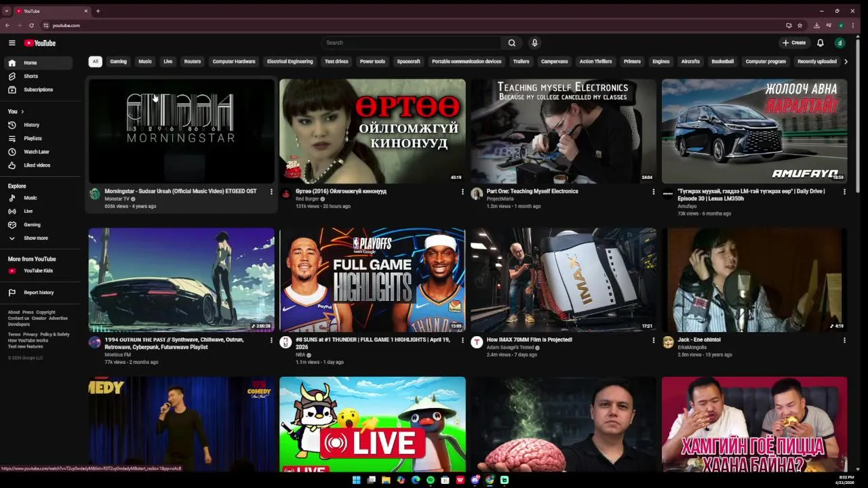Open Playlists in the sidebar
Viewport: 868px width, 488px height.
click(x=38, y=138)
